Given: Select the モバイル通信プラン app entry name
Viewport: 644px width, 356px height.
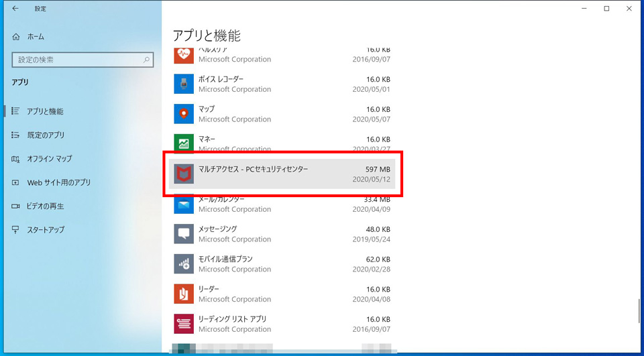Looking at the screenshot, I should click(x=225, y=259).
